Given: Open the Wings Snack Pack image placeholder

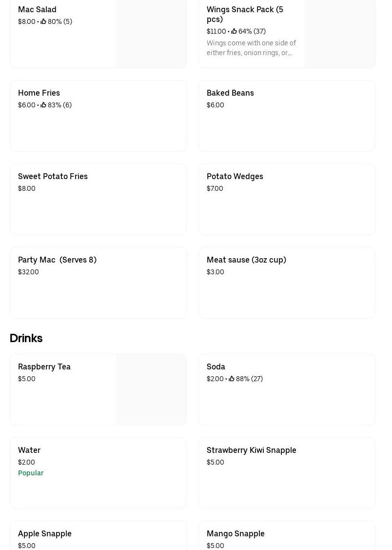Looking at the screenshot, I should (339, 33).
